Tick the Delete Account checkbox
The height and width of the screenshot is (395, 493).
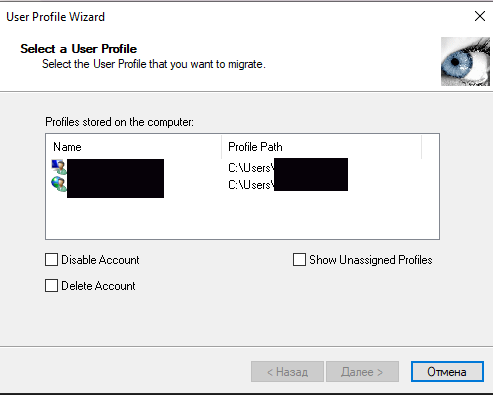pos(51,286)
